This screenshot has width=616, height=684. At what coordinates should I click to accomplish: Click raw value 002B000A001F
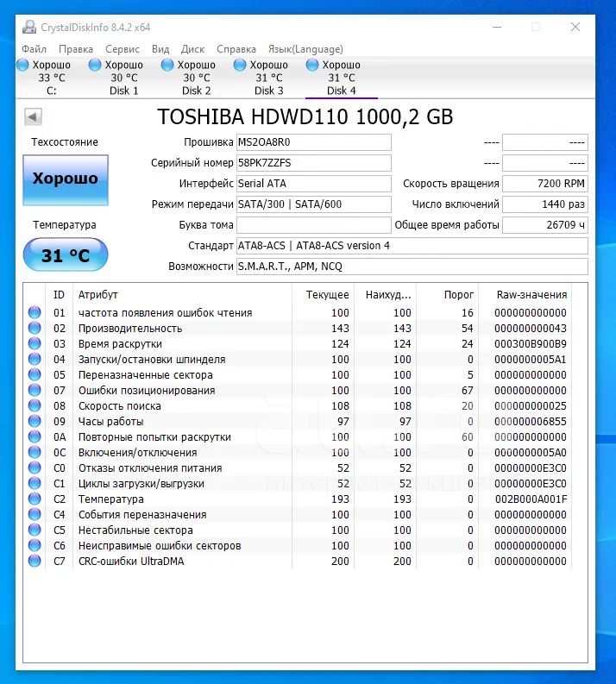531,499
